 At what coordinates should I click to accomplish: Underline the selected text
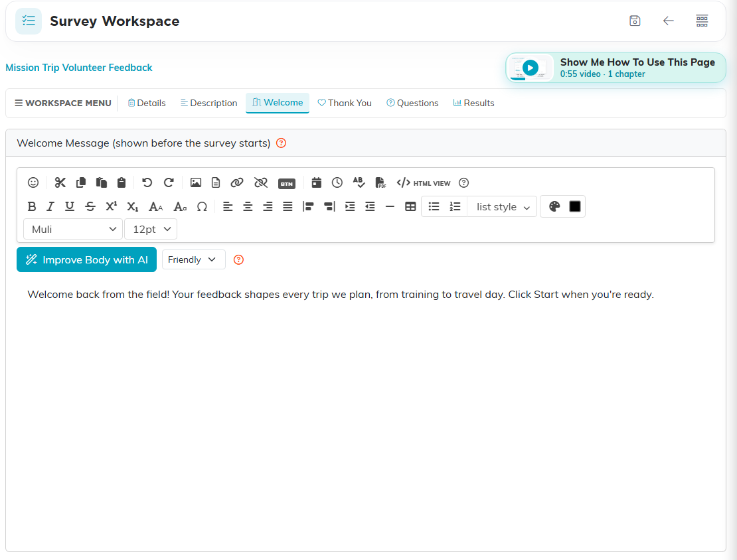point(70,207)
